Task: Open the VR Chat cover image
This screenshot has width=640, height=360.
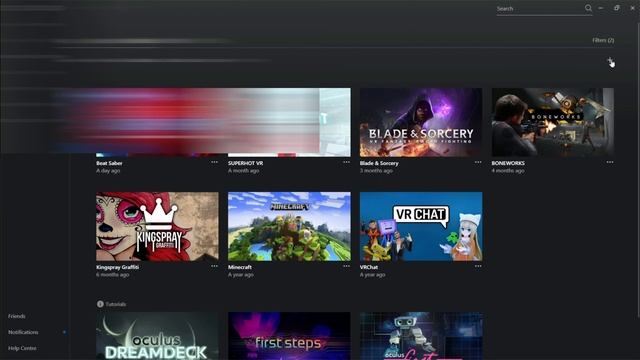Action: coord(421,227)
